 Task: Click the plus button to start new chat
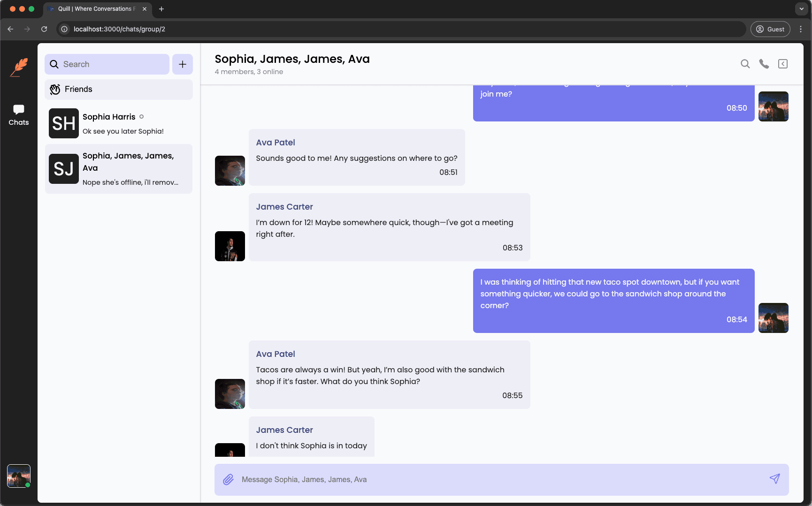pyautogui.click(x=183, y=64)
